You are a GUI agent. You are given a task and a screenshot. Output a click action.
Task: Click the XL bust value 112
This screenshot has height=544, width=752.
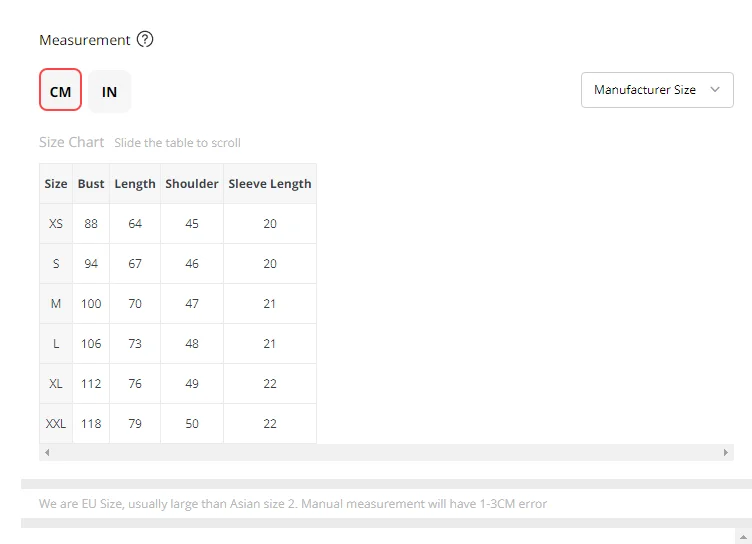91,384
